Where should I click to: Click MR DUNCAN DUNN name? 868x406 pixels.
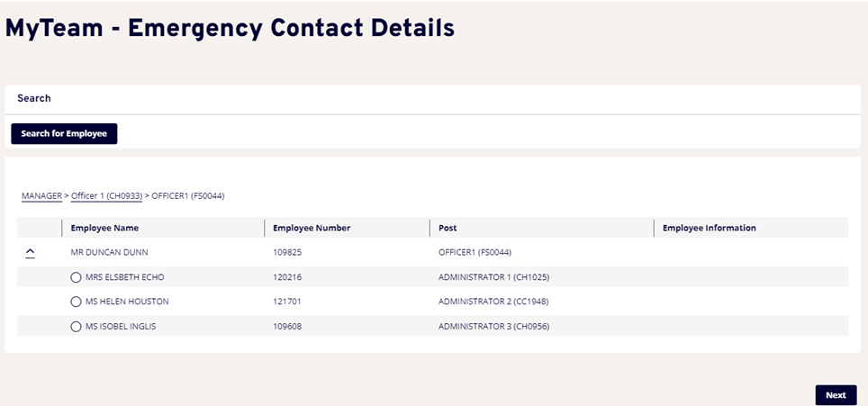(109, 252)
